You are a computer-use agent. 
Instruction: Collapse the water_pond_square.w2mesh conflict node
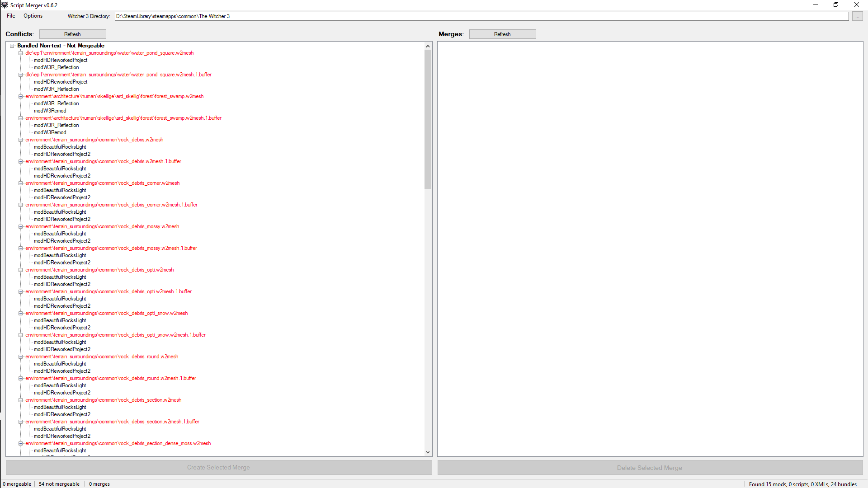[20, 53]
